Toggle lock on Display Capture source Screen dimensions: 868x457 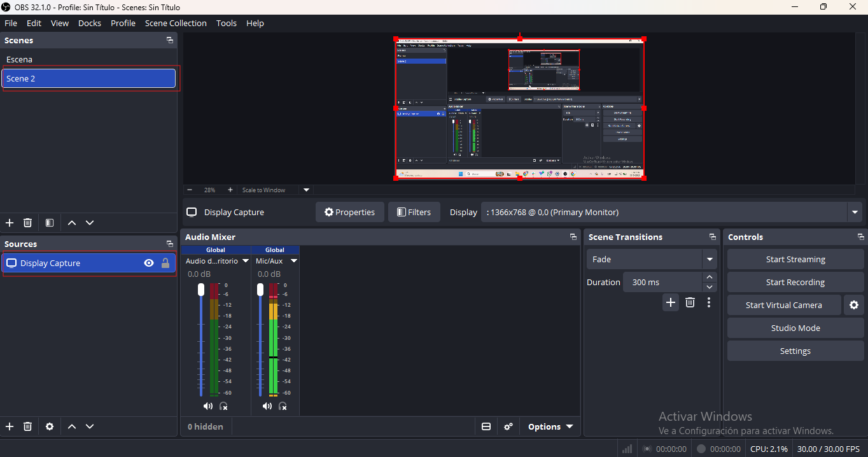click(x=165, y=263)
